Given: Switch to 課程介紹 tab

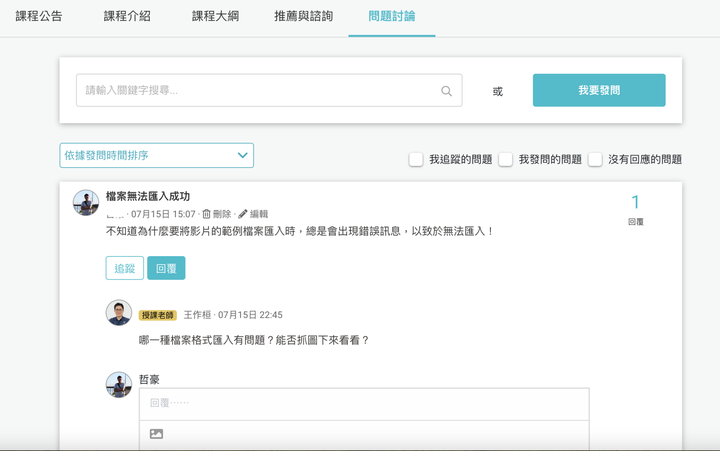Looking at the screenshot, I should click(127, 17).
